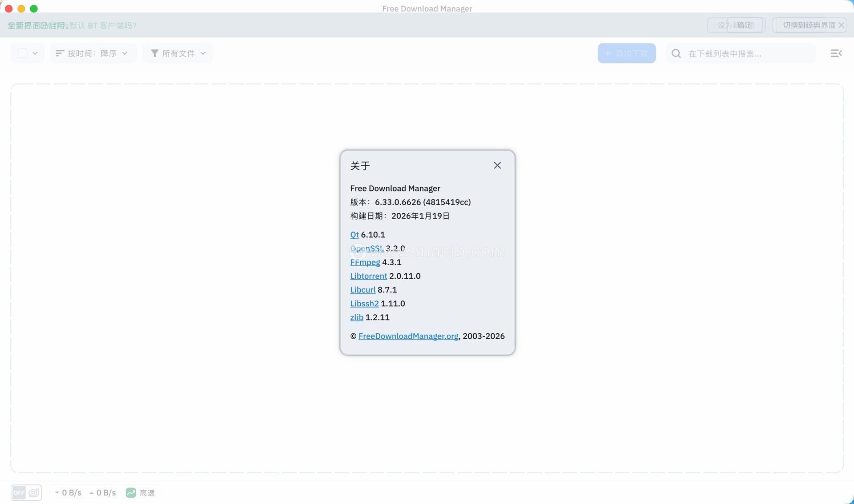Screen dimensions: 854x504
Task: Click the Qt link in About
Action: tap(354, 235)
